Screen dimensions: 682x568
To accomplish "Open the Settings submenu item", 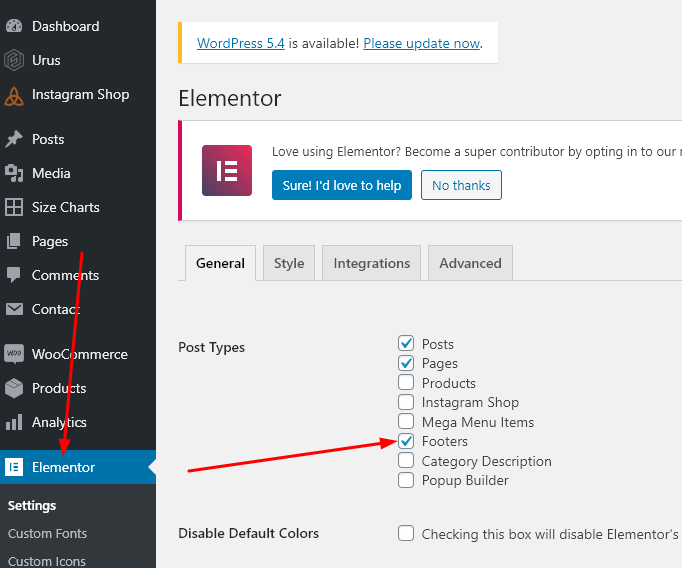I will click(x=32, y=505).
